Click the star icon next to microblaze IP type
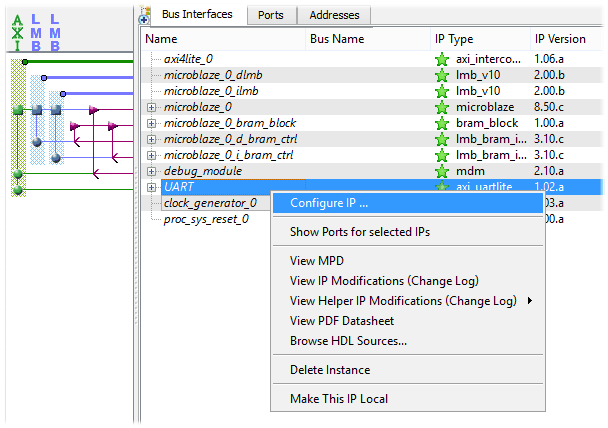This screenshot has width=608, height=428. (x=442, y=107)
